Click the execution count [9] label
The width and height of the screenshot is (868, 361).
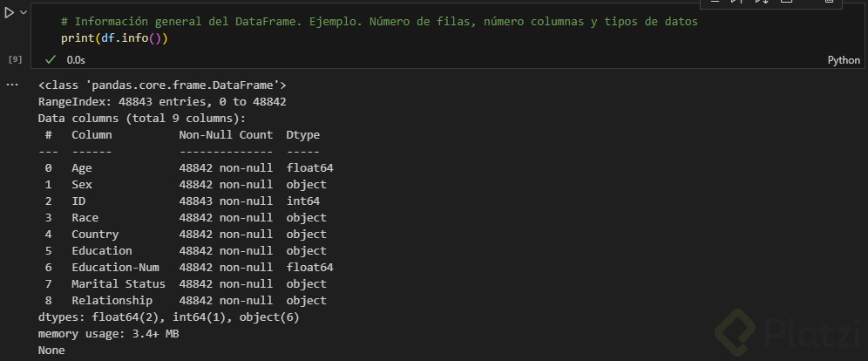coord(15,59)
